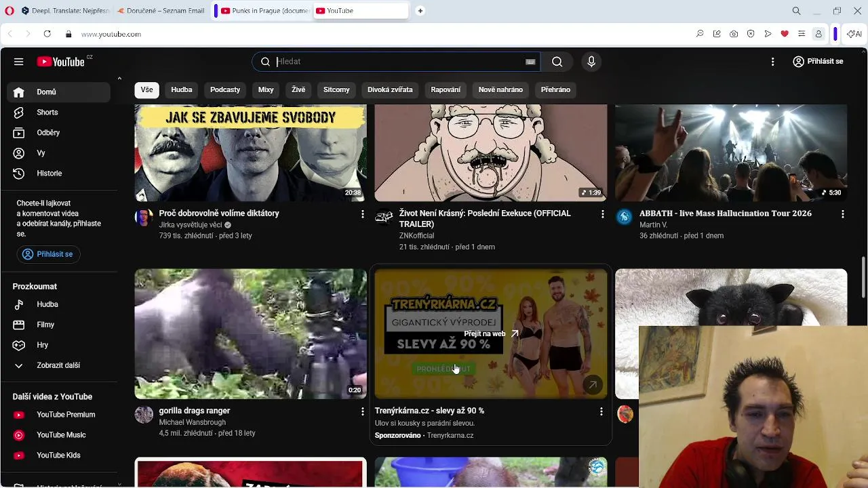868x488 pixels.
Task: Open Shorts from the sidebar
Action: (58, 113)
